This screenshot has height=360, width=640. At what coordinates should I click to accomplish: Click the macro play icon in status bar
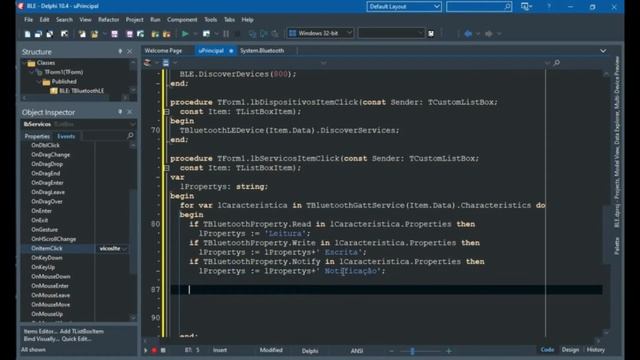coord(146,350)
